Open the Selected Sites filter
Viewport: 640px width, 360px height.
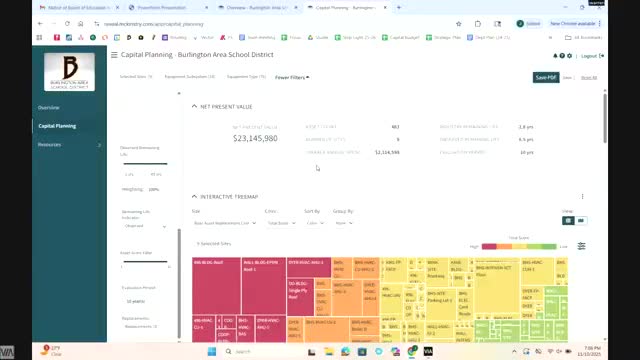tap(136, 77)
